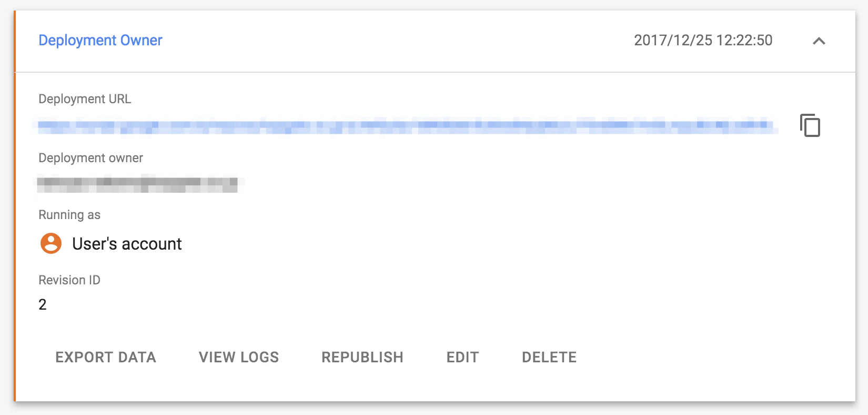This screenshot has height=415, width=868.
Task: Click the Deployment owner field label
Action: click(90, 158)
